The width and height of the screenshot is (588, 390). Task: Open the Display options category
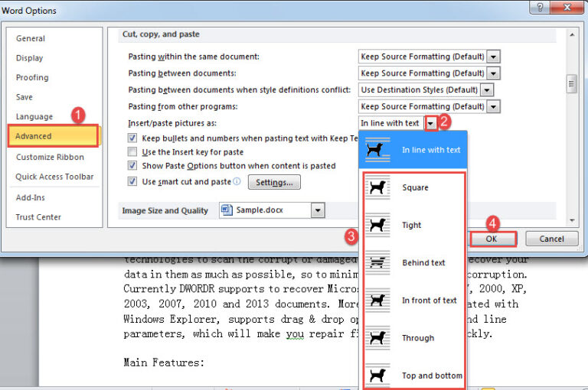coord(29,58)
